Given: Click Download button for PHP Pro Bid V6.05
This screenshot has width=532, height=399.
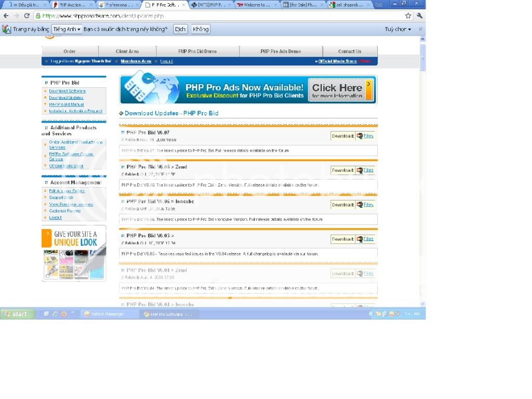Looking at the screenshot, I should pos(343,239).
